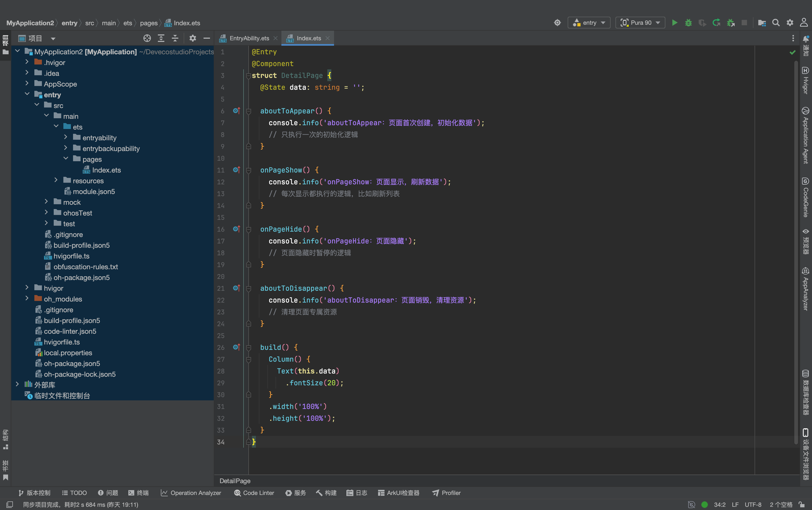Toggle the crossed-out inspection icon in status bar
The width and height of the screenshot is (812, 510).
coord(691,504)
